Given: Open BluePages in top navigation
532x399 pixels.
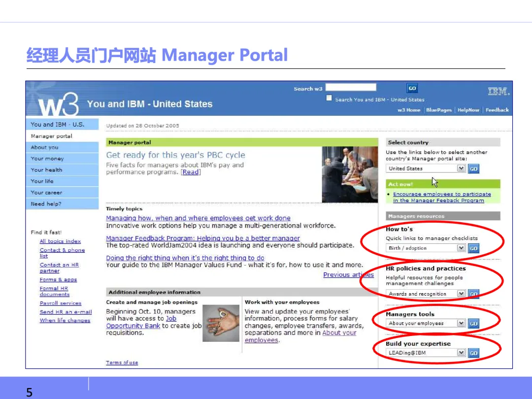Looking at the screenshot, I should coord(439,110).
